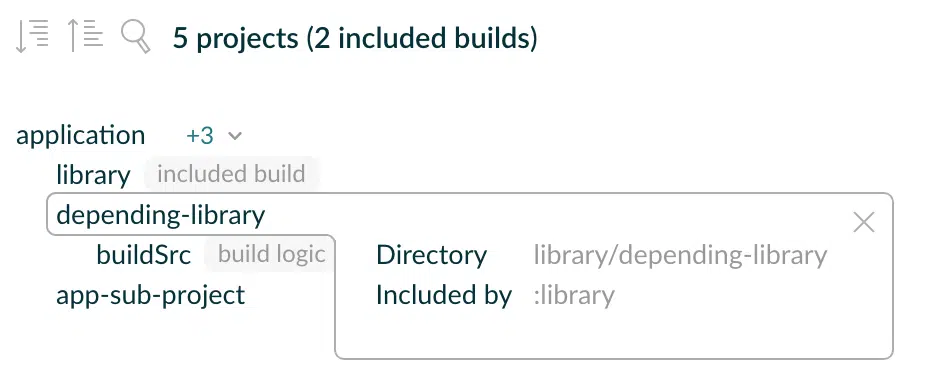Click the build logic badge
The height and width of the screenshot is (388, 926).
click(272, 254)
